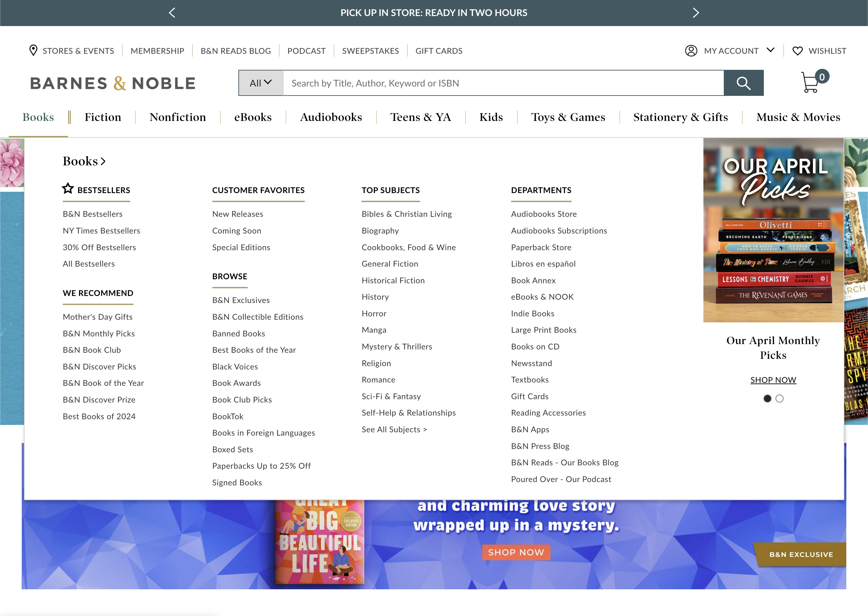
Task: Open the NY Times Bestsellers link
Action: (x=101, y=230)
